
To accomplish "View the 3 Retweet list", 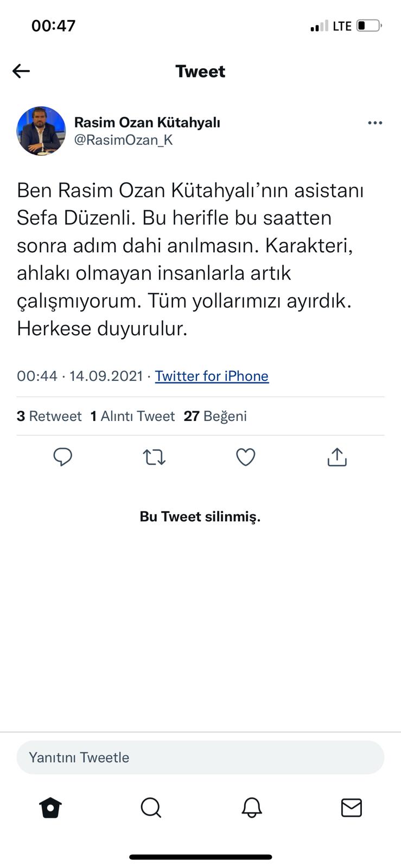I will [49, 416].
